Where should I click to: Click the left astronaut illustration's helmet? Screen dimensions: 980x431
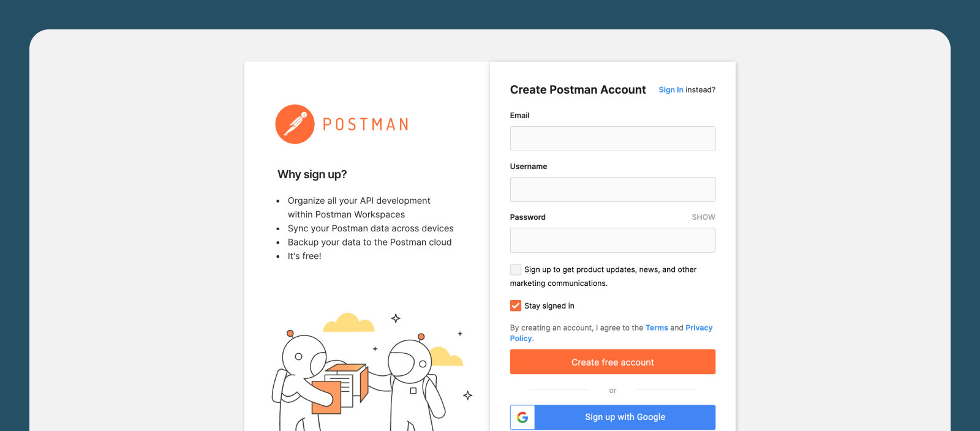click(304, 356)
